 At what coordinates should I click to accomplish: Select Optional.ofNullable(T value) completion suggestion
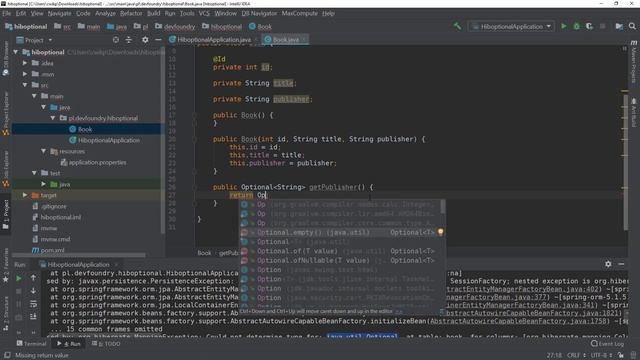(342, 260)
